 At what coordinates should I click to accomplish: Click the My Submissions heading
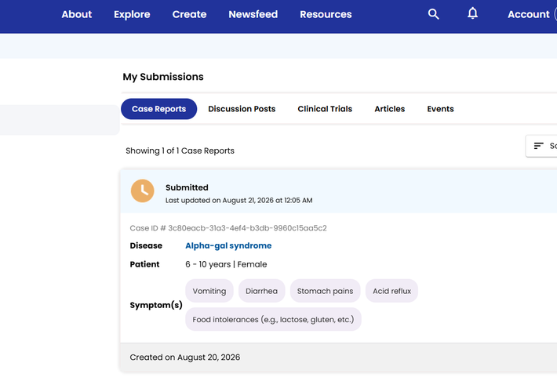(x=163, y=77)
